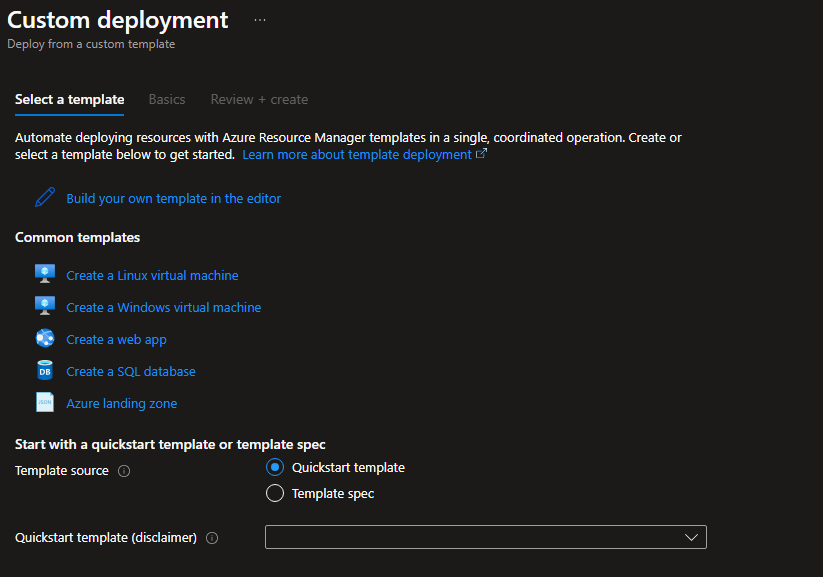Expand the Quickstart template dropdown
Screen dimensions: 823x577
coord(485,537)
